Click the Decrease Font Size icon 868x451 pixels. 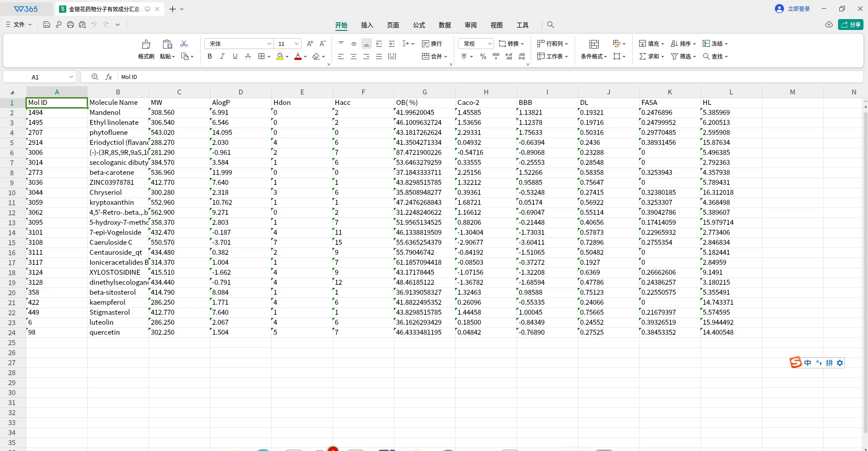click(323, 44)
